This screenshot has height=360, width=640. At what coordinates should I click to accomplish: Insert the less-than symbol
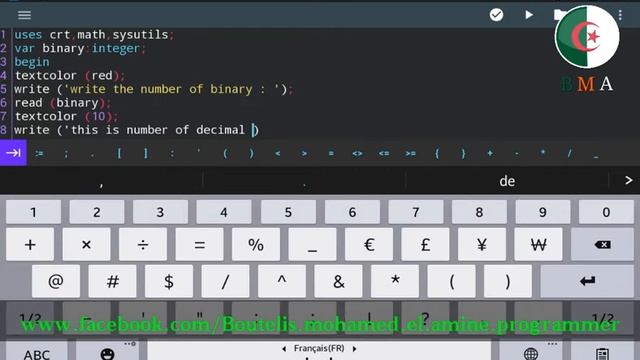278,153
